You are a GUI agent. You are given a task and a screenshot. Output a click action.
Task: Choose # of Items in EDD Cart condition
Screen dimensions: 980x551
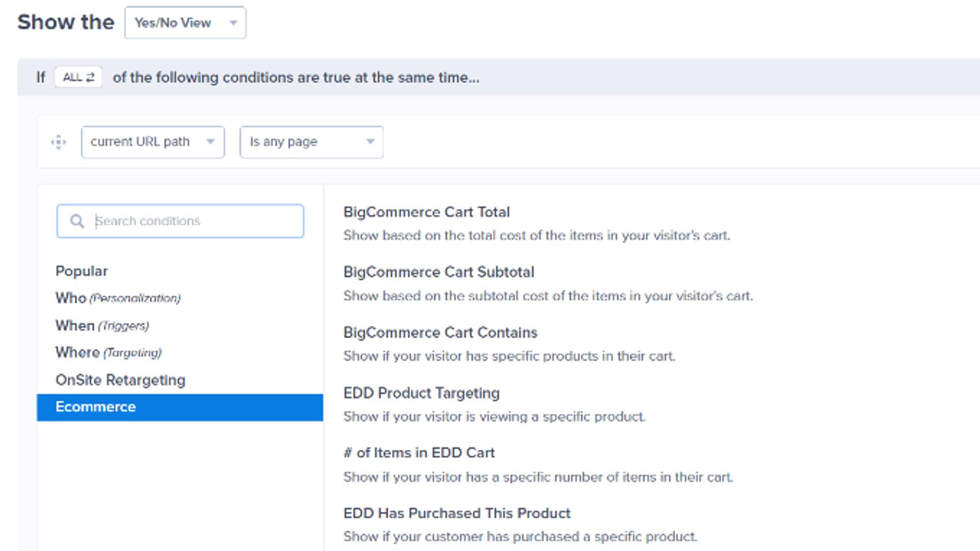(419, 453)
